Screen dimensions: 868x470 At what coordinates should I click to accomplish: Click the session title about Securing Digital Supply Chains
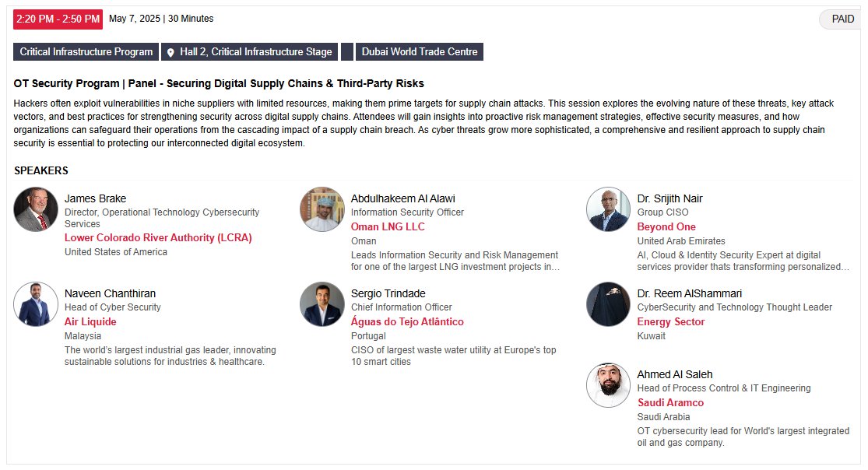coord(219,83)
